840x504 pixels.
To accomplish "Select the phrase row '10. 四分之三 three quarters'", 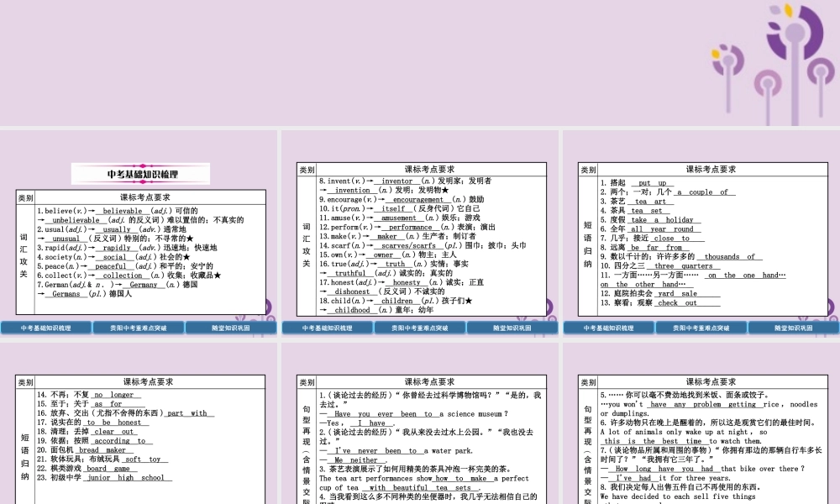I will (660, 265).
